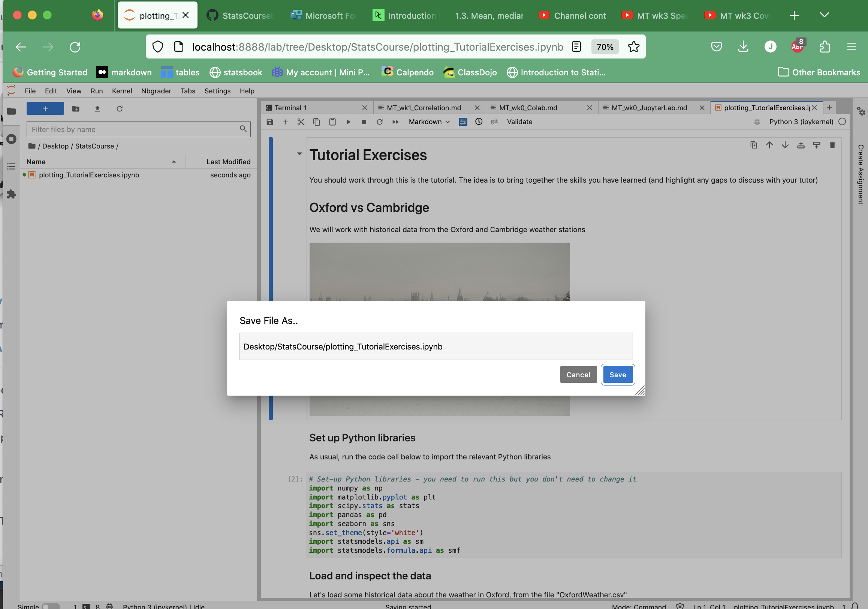This screenshot has width=868, height=609.
Task: Click the Filter files by name box
Action: coord(135,129)
